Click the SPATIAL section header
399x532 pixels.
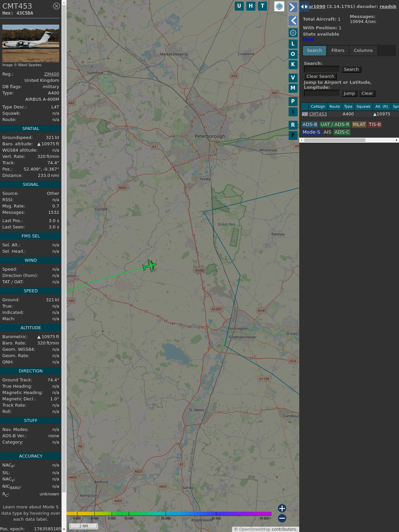coord(31,128)
